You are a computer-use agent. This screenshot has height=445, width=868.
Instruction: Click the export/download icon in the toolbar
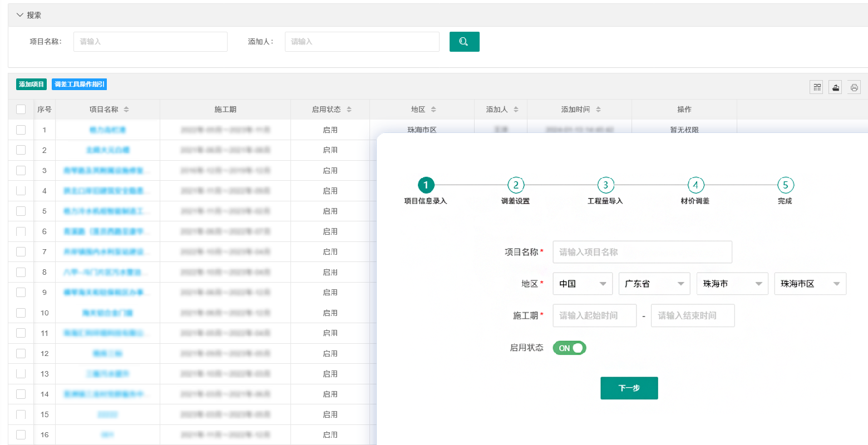click(x=835, y=87)
